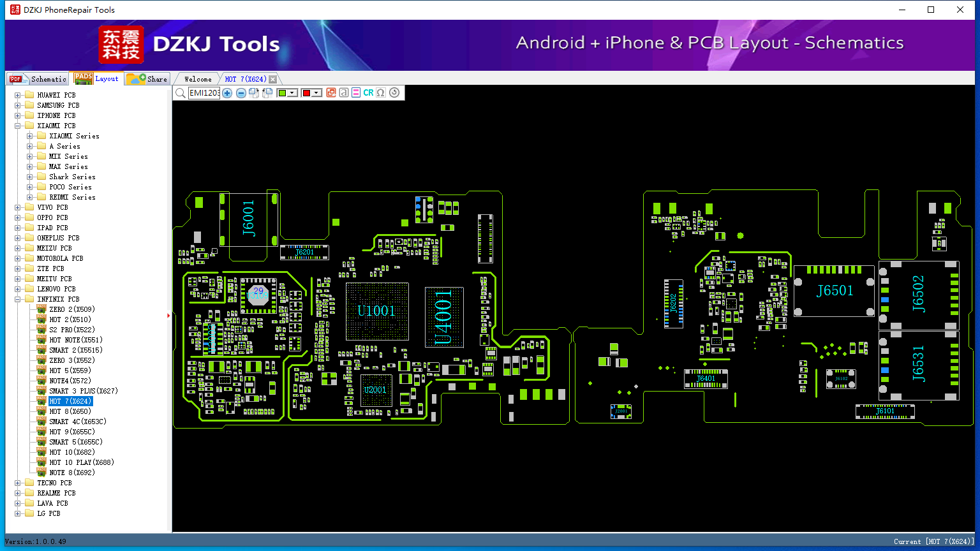980x551 pixels.
Task: Expand the TECNO PCB folder
Action: (18, 483)
